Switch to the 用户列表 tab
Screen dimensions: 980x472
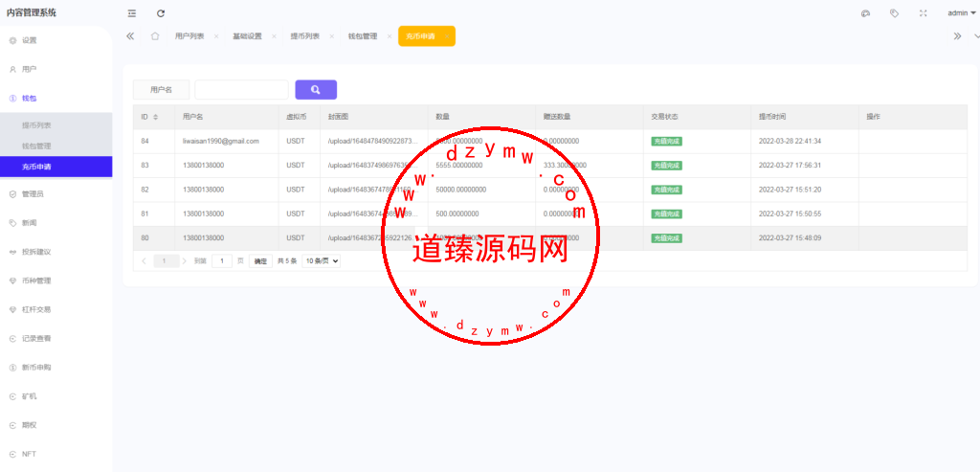[x=189, y=36]
